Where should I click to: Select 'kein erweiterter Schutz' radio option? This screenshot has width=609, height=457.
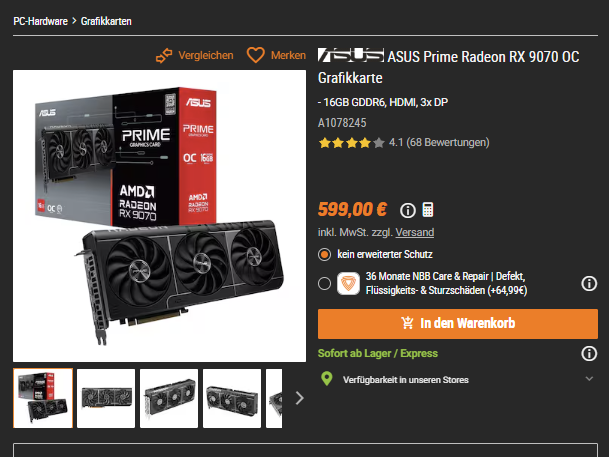(324, 255)
